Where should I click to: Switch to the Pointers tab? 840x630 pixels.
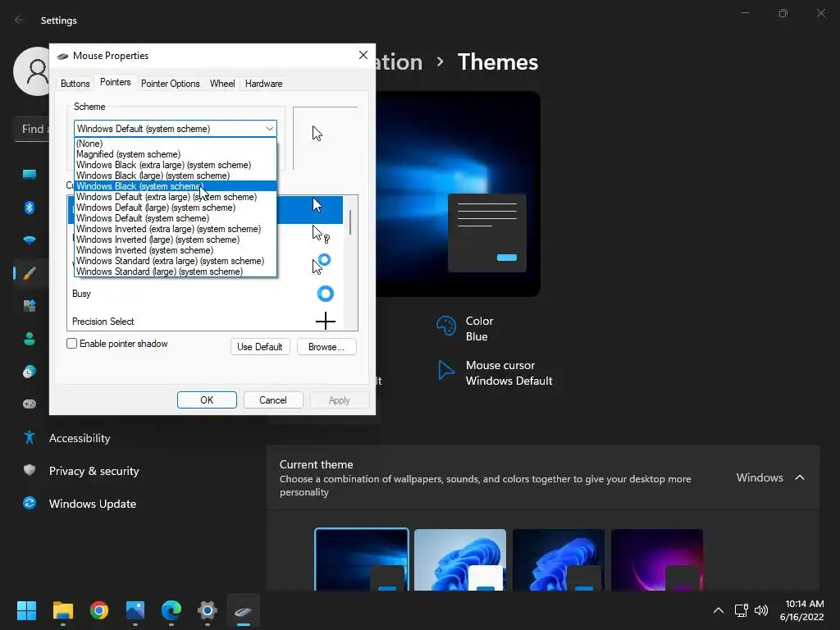coord(115,82)
